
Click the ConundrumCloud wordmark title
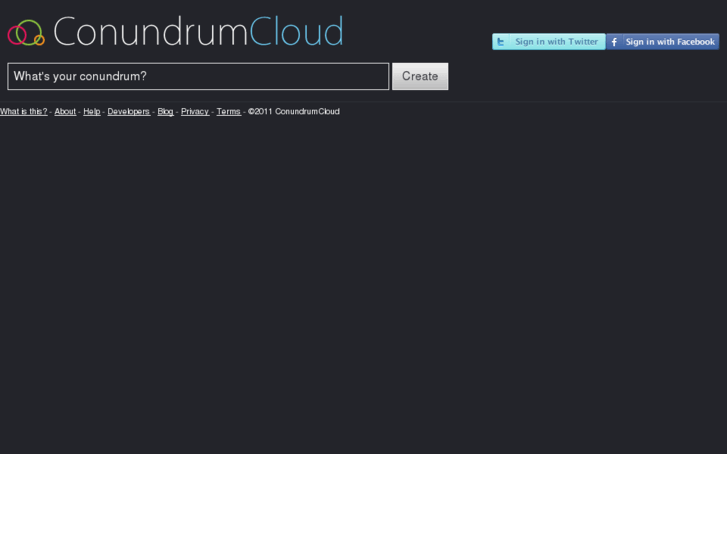198,32
